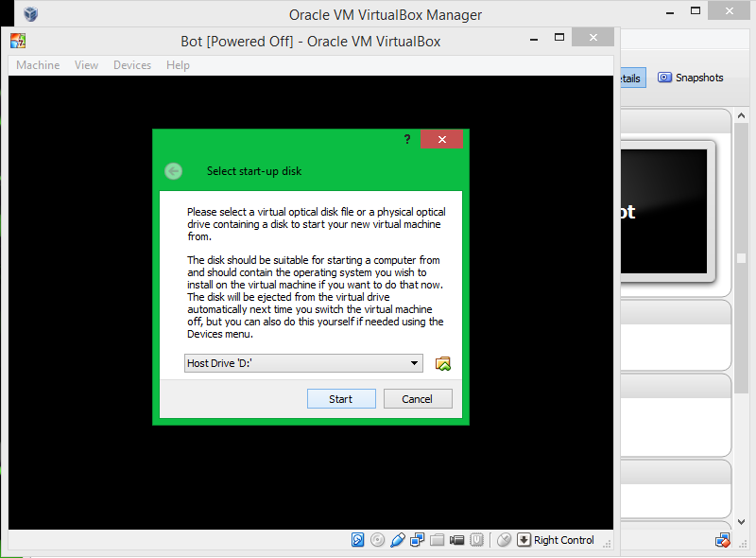Click the USB devices status icon
This screenshot has width=756, height=558.
pyautogui.click(x=397, y=540)
